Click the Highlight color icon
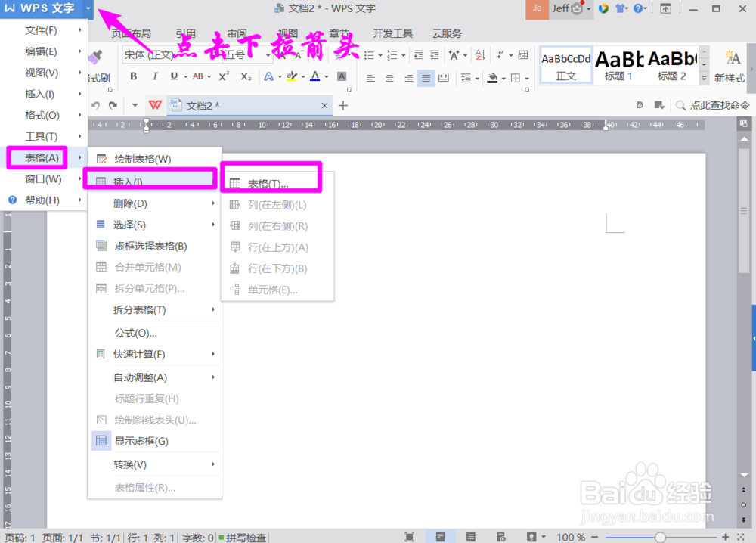Screen dimensions: 756x543 pos(293,75)
